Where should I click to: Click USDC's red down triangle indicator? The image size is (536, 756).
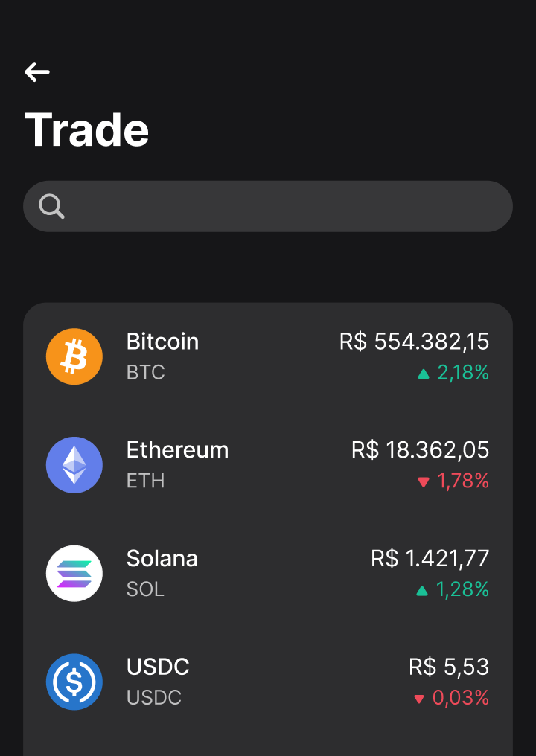click(x=419, y=699)
